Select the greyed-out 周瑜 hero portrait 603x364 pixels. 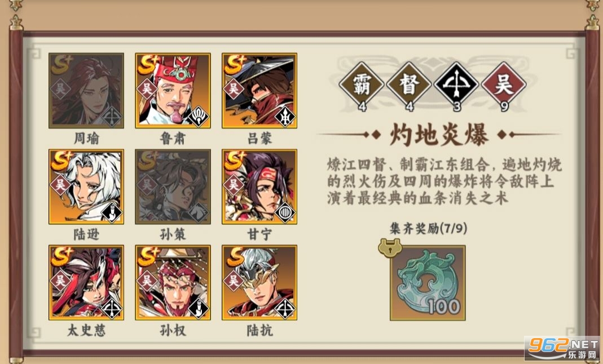86,91
